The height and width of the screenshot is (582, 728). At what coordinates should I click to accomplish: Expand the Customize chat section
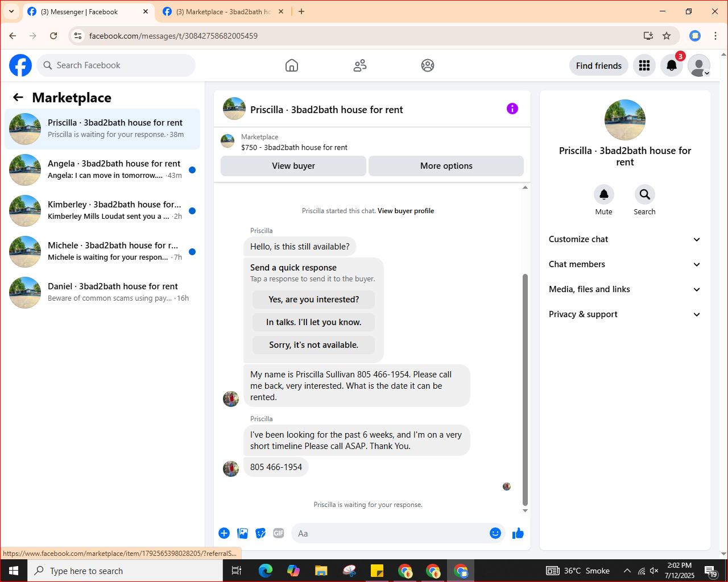[624, 239]
